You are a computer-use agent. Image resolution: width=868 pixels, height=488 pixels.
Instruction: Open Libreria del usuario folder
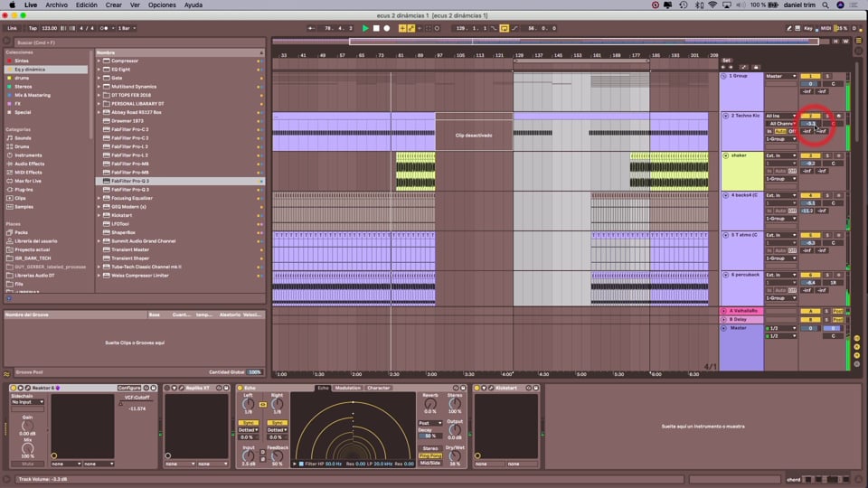(35, 241)
